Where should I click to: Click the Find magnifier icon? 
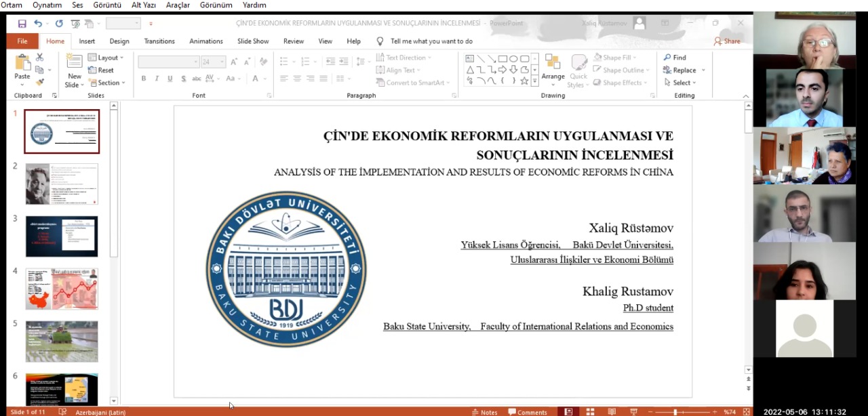click(667, 58)
